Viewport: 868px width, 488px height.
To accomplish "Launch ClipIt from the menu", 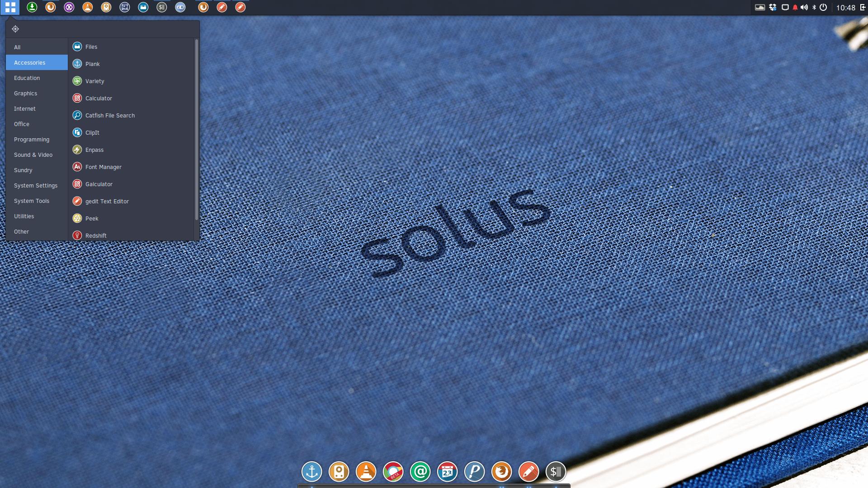I will [x=131, y=132].
